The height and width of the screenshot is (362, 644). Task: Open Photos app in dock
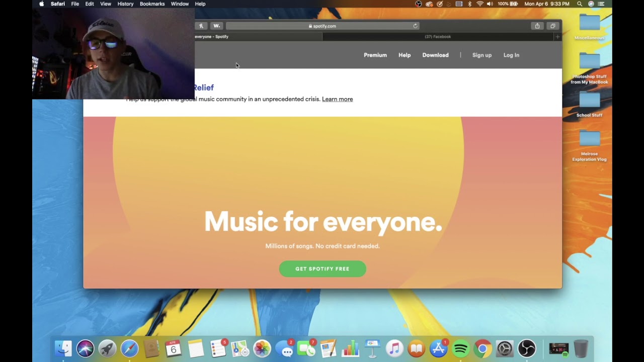[262, 348]
